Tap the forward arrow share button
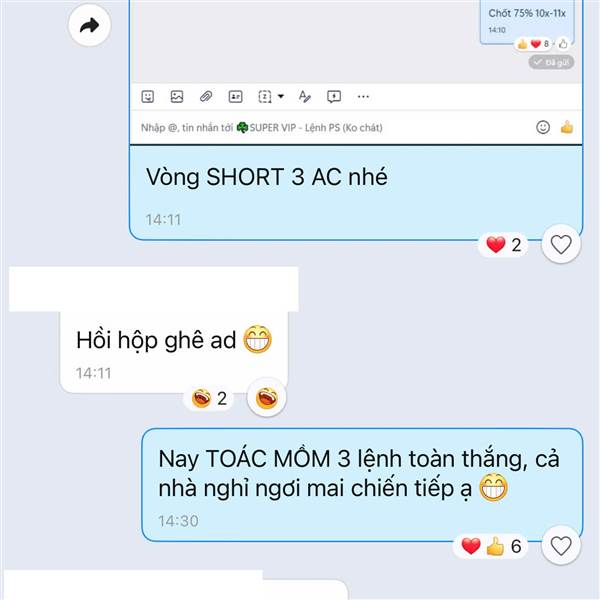 click(90, 25)
